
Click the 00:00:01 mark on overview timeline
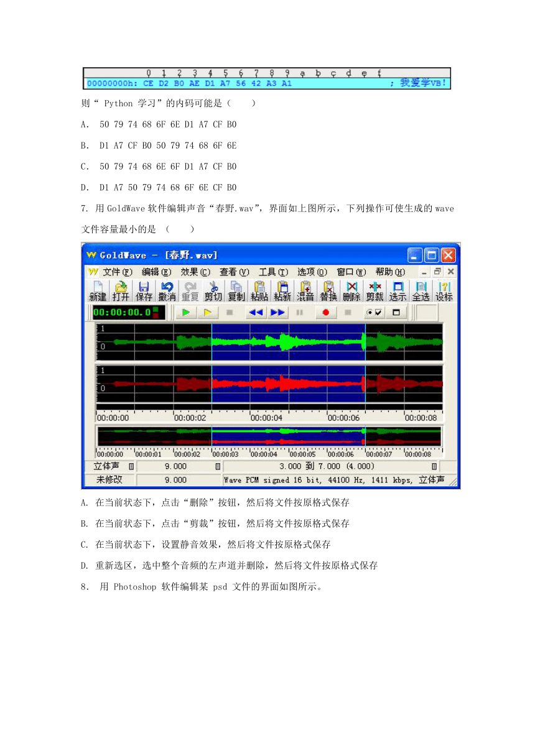[147, 454]
